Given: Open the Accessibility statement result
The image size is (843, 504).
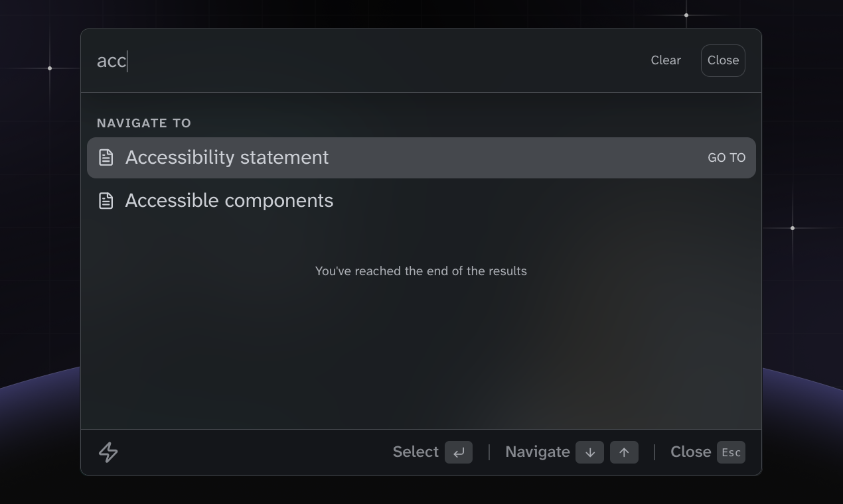Looking at the screenshot, I should pyautogui.click(x=228, y=157).
